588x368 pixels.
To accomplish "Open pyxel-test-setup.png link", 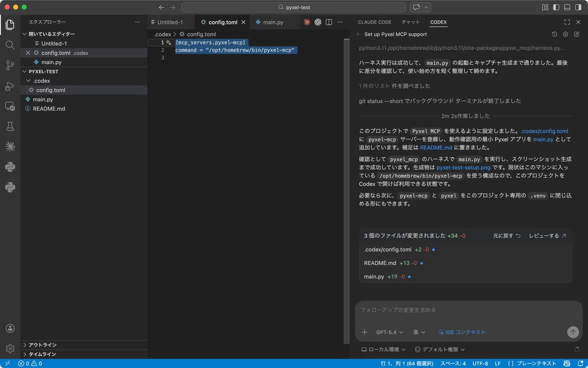I will click(464, 167).
